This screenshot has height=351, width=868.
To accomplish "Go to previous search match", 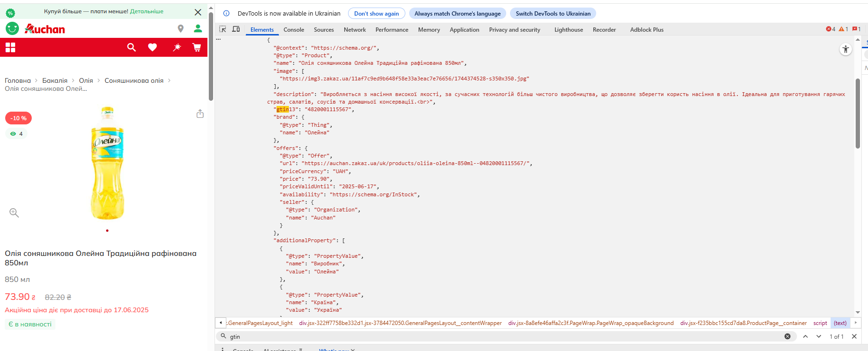I will click(805, 336).
